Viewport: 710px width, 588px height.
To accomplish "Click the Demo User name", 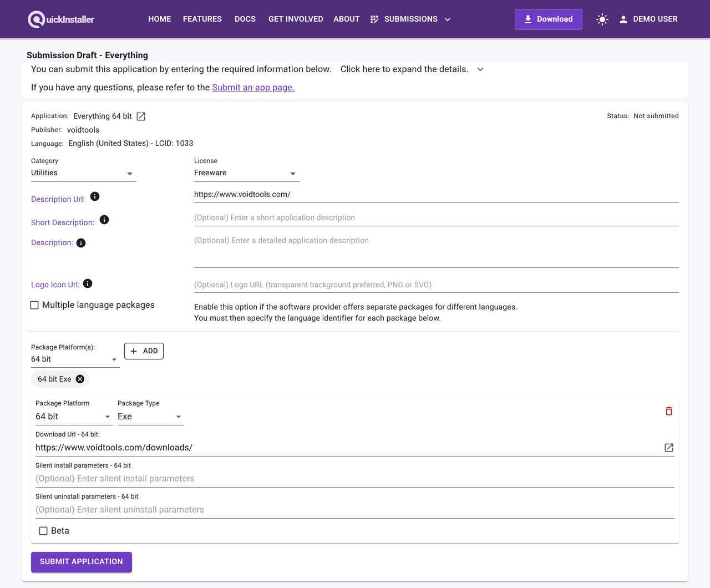I will coord(656,19).
